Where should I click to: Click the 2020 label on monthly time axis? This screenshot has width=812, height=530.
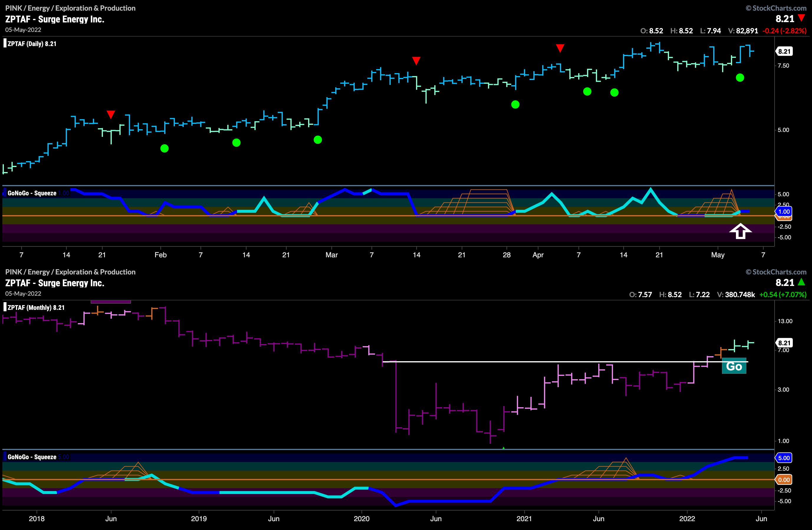point(361,519)
